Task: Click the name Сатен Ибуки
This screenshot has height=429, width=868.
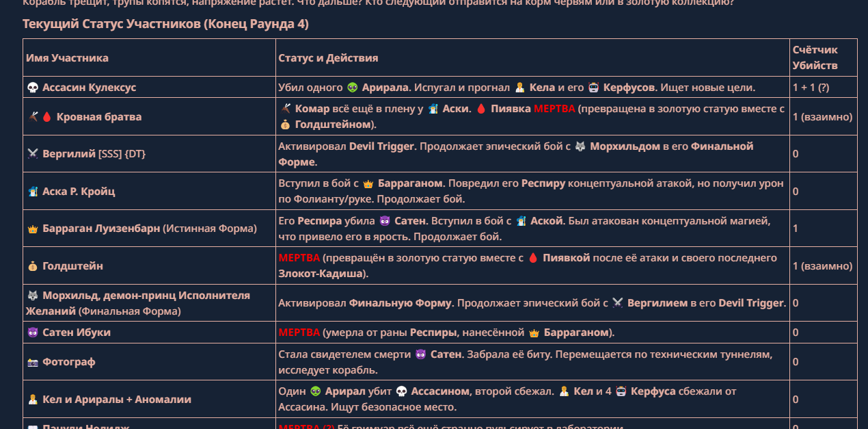Action: tap(77, 333)
